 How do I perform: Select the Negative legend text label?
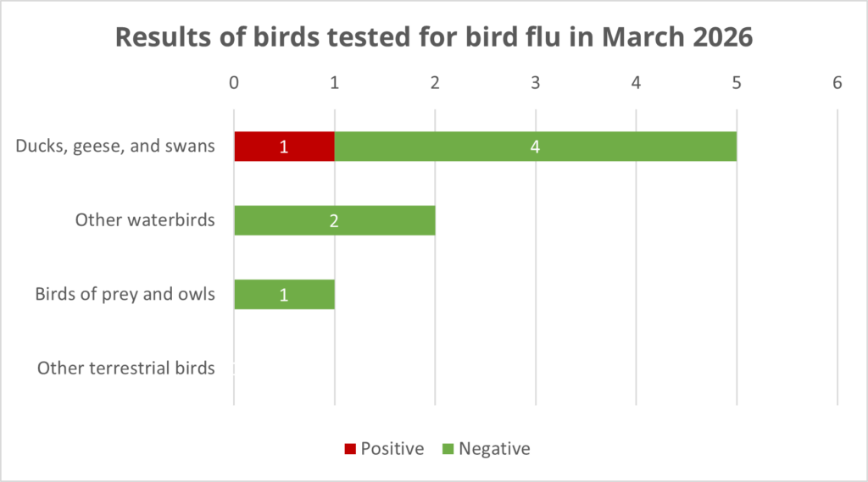(494, 449)
